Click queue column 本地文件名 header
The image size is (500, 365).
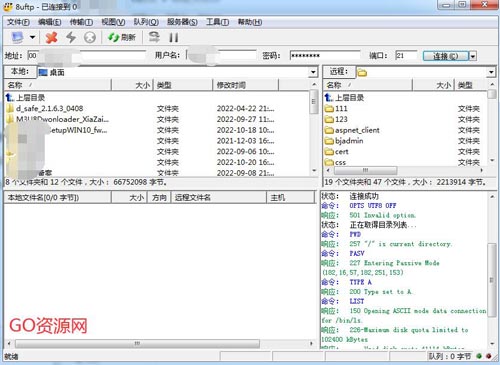pyautogui.click(x=57, y=198)
